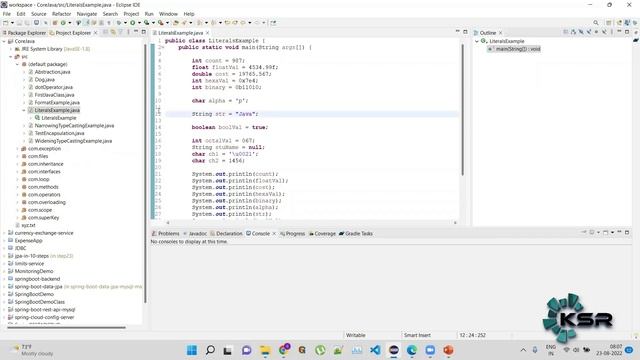The width and height of the screenshot is (640, 360).
Task: Collapse the src folder node
Action: pyautogui.click(x=11, y=57)
